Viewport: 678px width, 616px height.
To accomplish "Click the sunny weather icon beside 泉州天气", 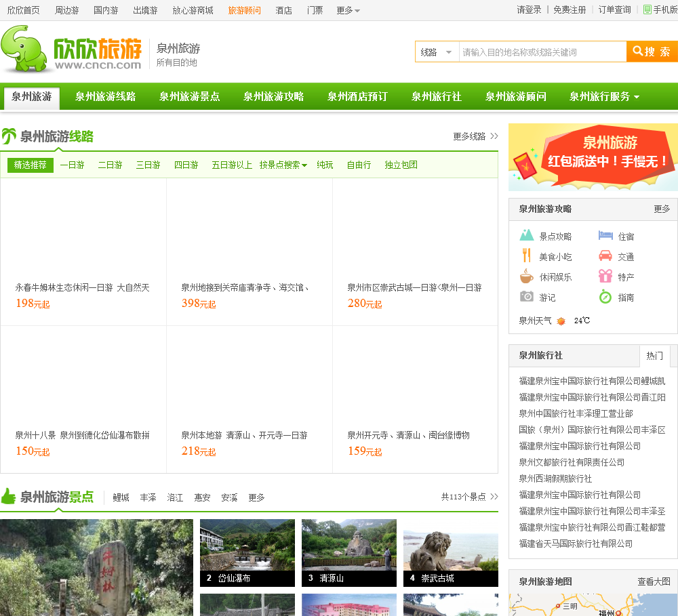I will click(x=561, y=321).
